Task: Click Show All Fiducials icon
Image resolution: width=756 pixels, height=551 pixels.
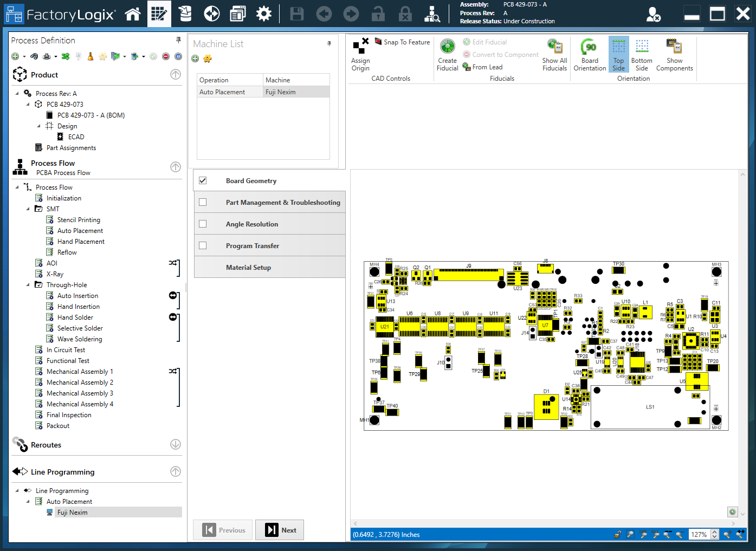Action: tap(554, 55)
